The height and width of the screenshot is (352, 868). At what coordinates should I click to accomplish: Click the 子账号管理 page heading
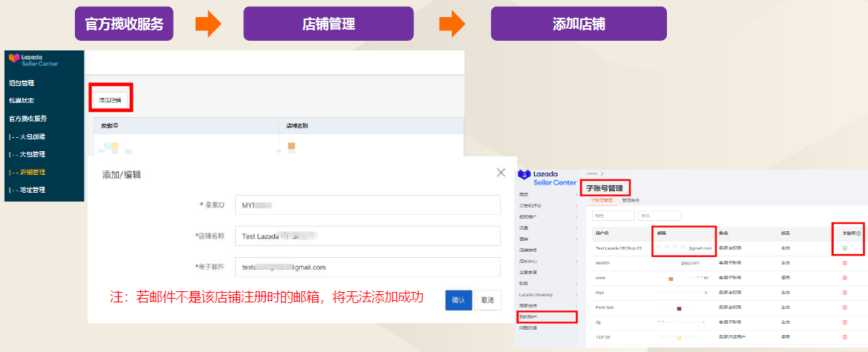click(x=605, y=188)
